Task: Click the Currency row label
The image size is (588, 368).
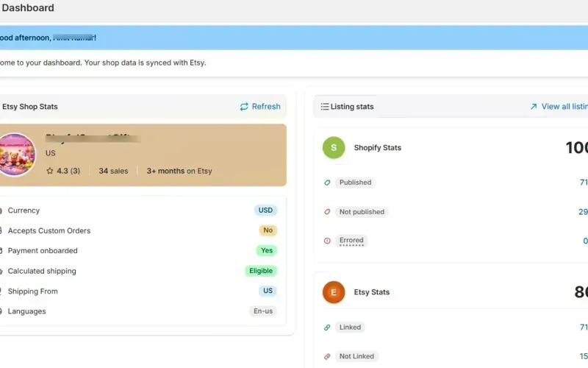Action: pos(24,210)
